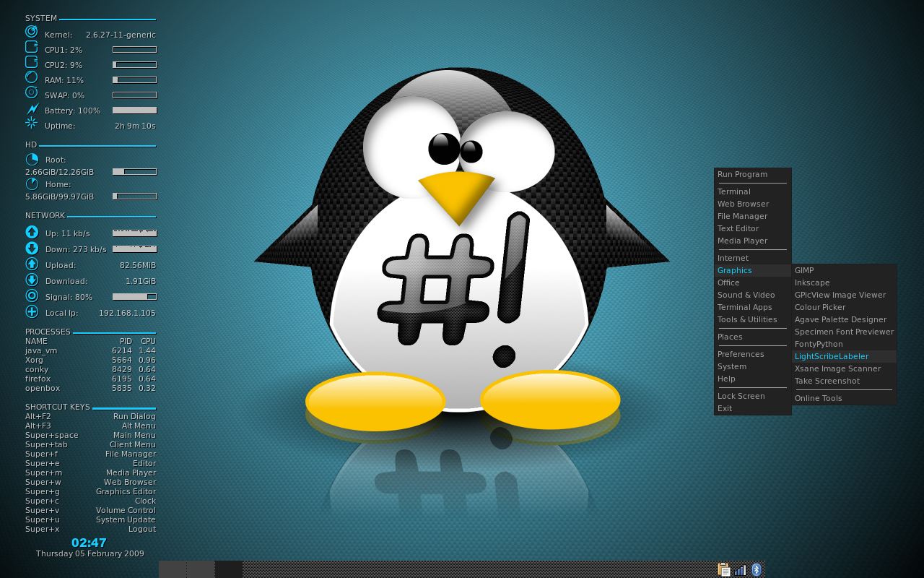Select Lock Screen in main menu
924x578 pixels.
753,396
